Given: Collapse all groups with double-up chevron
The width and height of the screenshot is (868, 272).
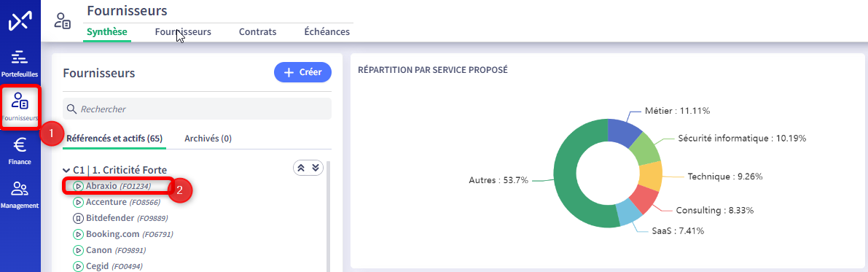Looking at the screenshot, I should (301, 168).
